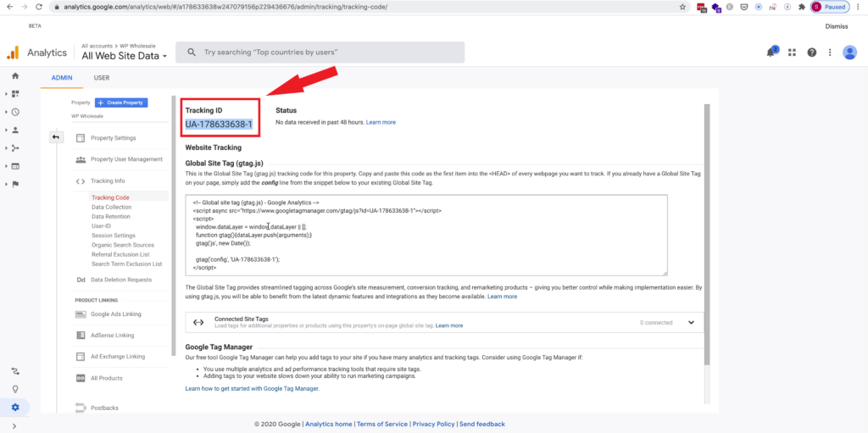Open Referral Exclusion List
Viewport: 868px width, 433px height.
pos(120,254)
